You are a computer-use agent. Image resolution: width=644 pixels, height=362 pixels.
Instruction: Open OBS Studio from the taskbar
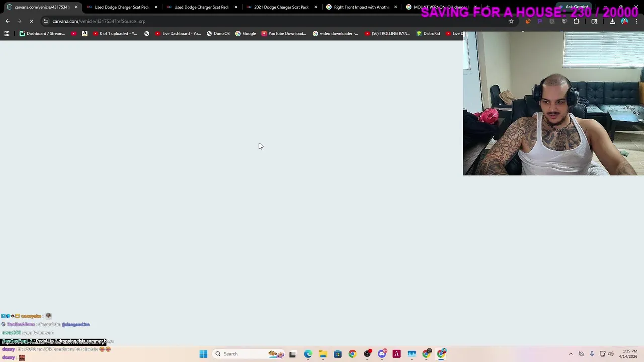click(367, 354)
